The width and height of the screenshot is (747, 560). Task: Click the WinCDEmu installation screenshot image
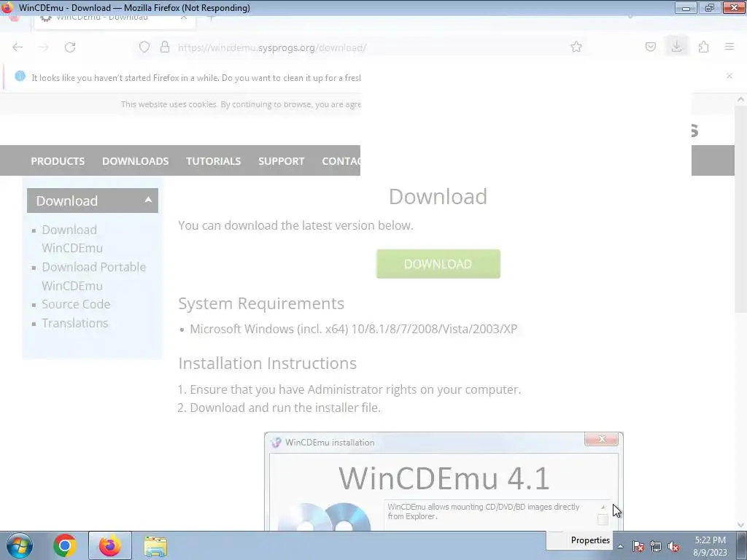444,481
